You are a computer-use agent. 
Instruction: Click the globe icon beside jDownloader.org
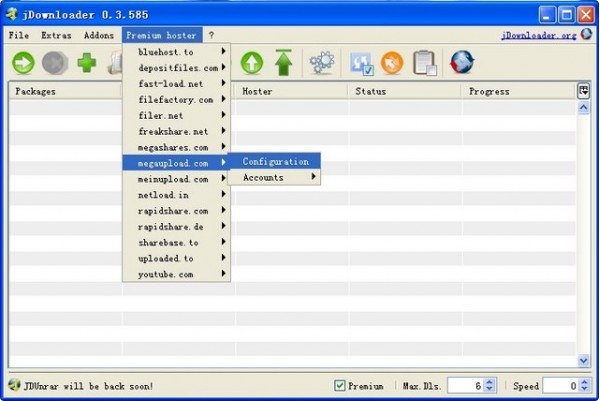586,34
